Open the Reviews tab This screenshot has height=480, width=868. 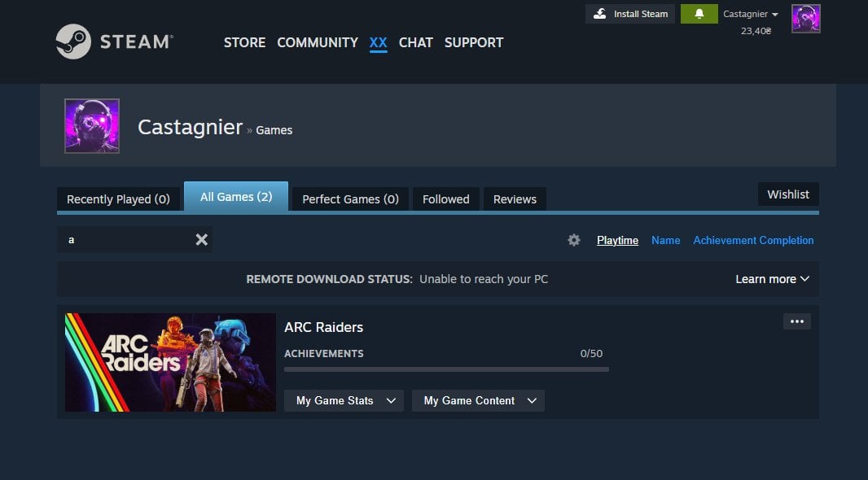(515, 199)
